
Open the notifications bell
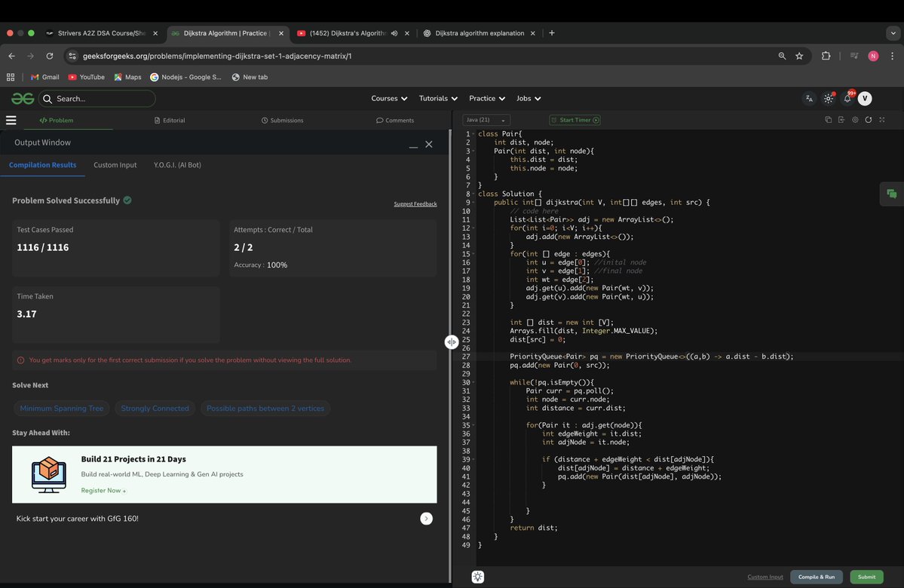[x=847, y=99]
